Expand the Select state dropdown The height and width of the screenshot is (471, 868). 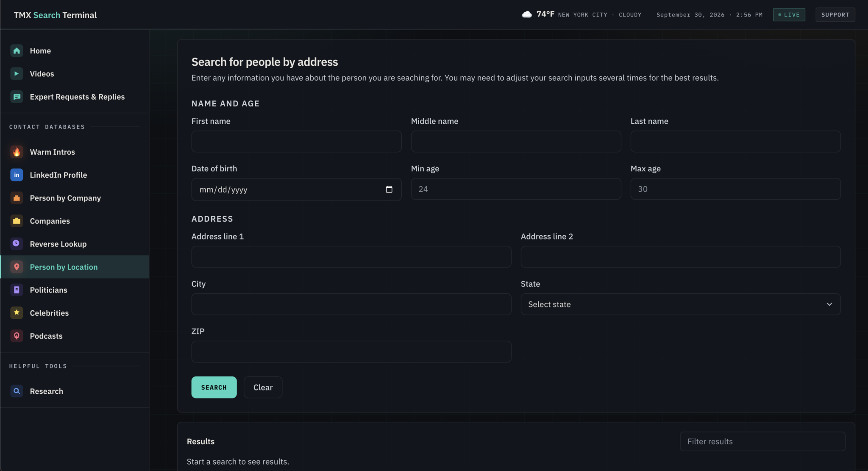(x=680, y=304)
